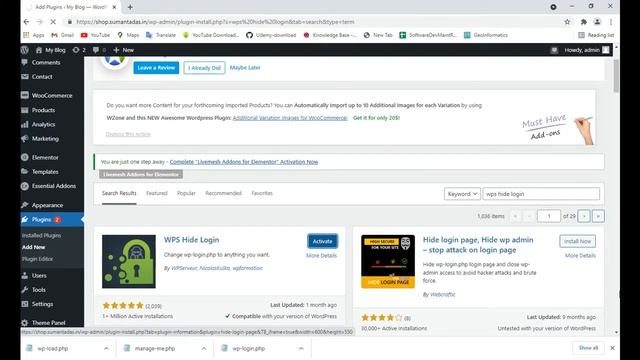Dismiss this notice link

click(x=128, y=134)
